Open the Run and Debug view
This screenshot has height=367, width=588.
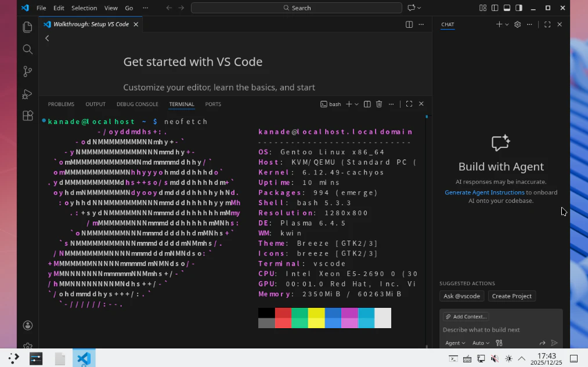27,93
